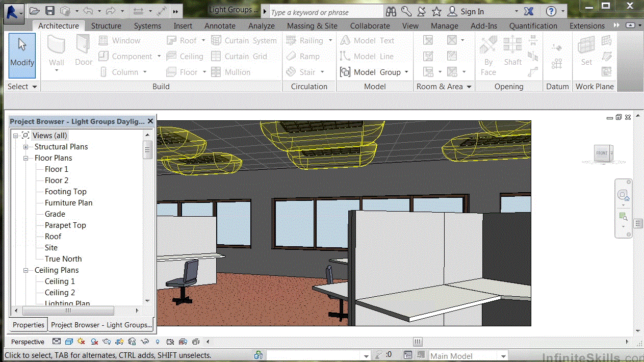Open the Revit application menu

(14, 11)
